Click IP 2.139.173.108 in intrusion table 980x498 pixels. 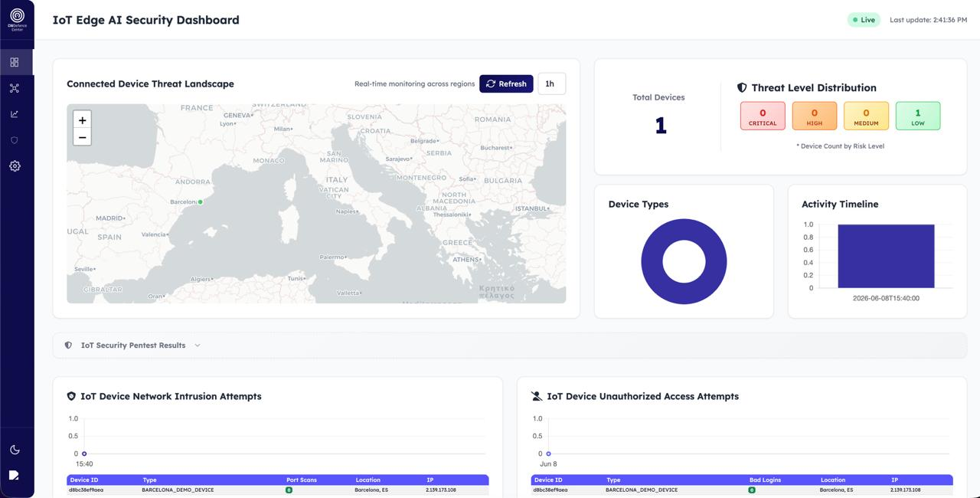441,490
